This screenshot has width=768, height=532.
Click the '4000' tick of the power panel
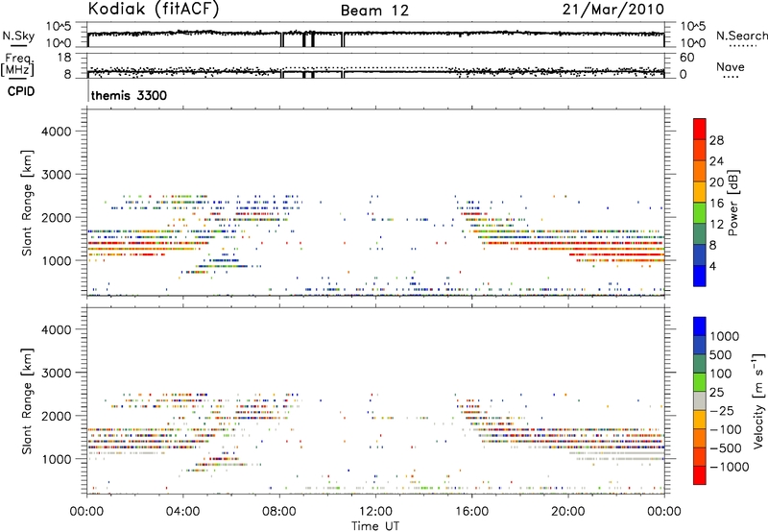56,132
